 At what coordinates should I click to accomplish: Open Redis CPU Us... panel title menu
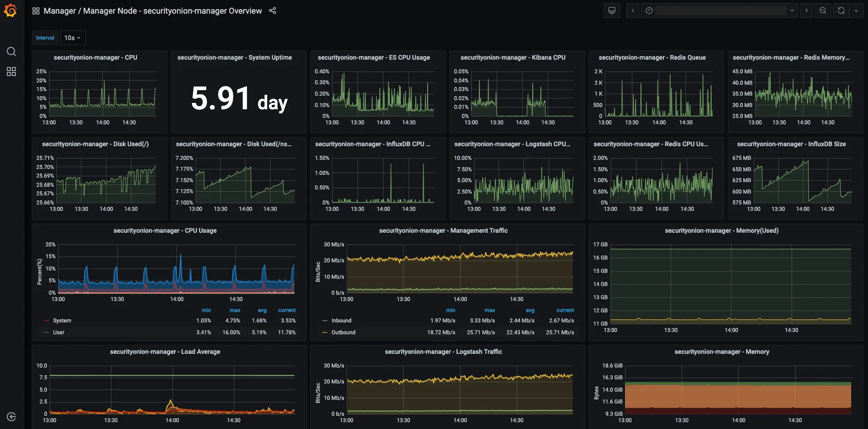click(x=651, y=144)
